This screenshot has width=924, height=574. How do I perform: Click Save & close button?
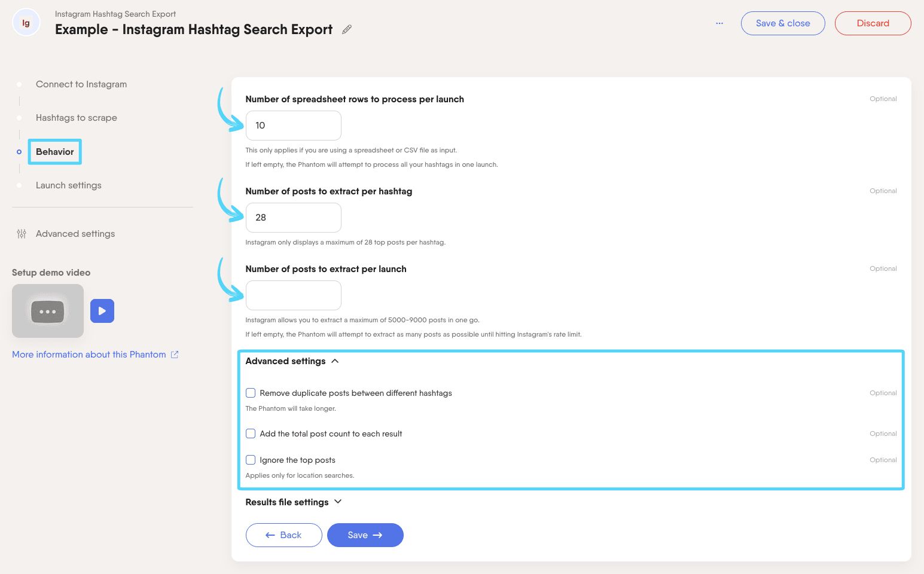(x=783, y=23)
